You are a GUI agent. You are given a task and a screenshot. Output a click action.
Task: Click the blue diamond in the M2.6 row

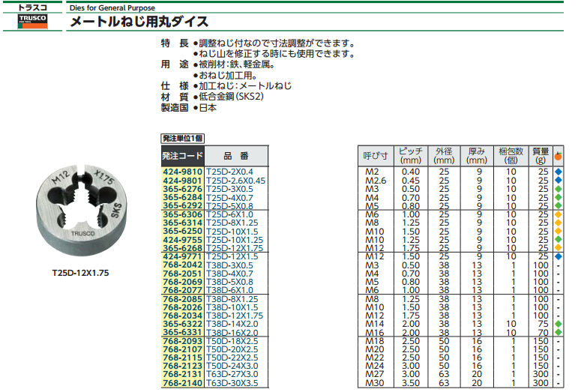[559, 181]
